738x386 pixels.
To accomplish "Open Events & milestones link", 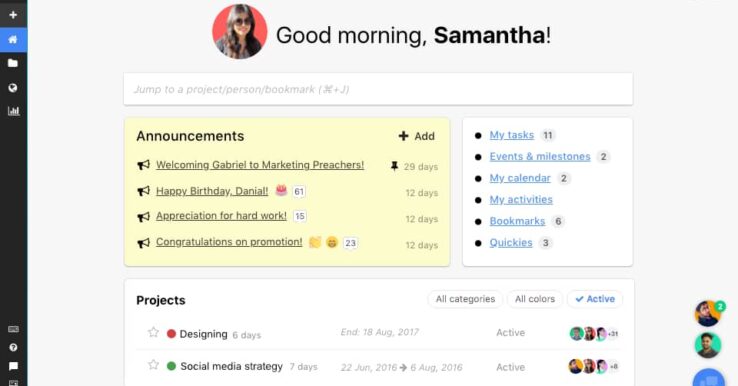I will point(540,157).
